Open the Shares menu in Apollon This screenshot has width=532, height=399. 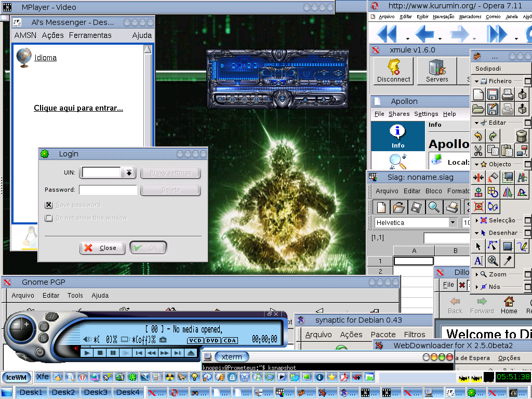click(399, 114)
